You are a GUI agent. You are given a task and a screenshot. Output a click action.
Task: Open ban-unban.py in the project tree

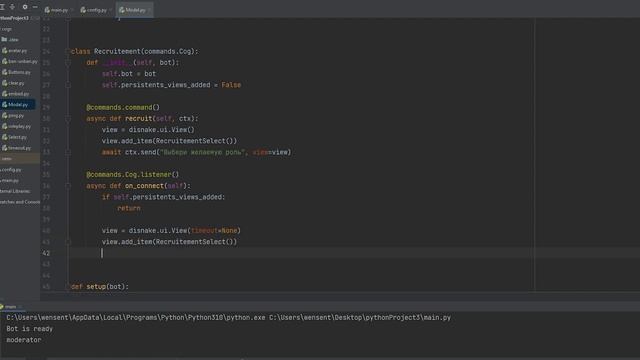tap(20, 61)
